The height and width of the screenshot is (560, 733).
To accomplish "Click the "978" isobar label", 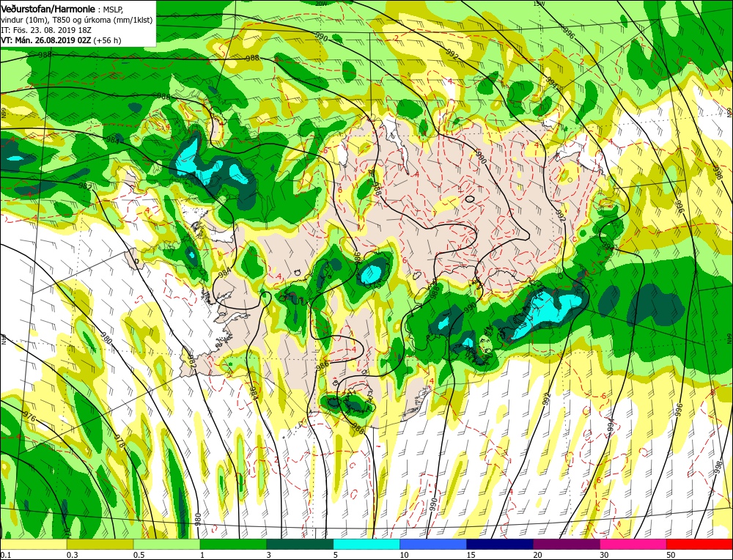I will coord(121,442).
